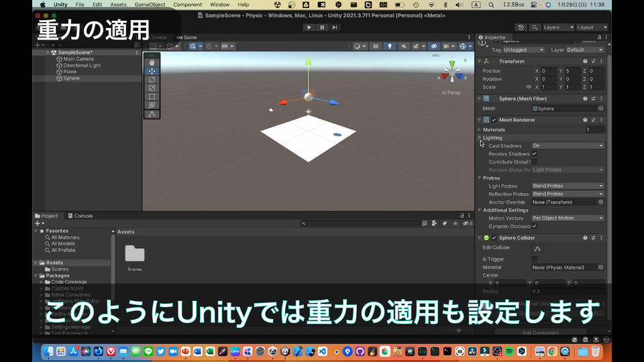Select the Transform tool

(152, 105)
